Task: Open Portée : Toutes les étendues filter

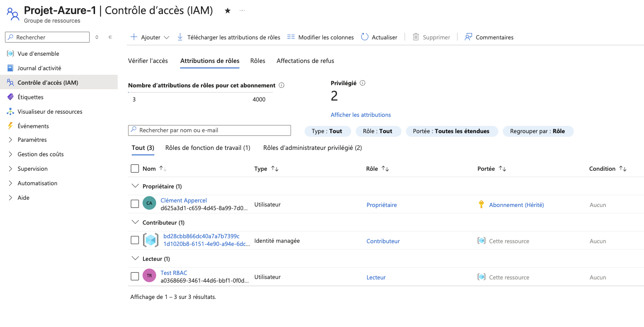Action: click(x=451, y=131)
